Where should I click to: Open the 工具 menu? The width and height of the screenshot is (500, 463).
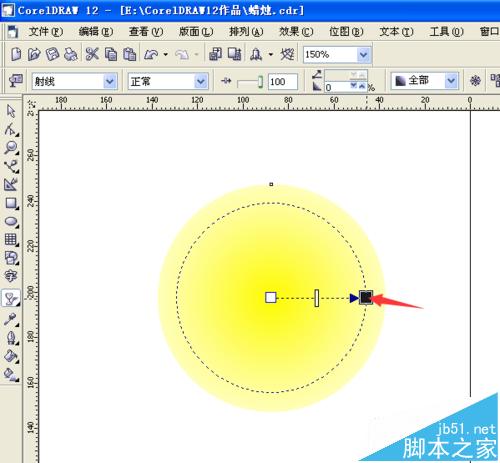pos(446,32)
